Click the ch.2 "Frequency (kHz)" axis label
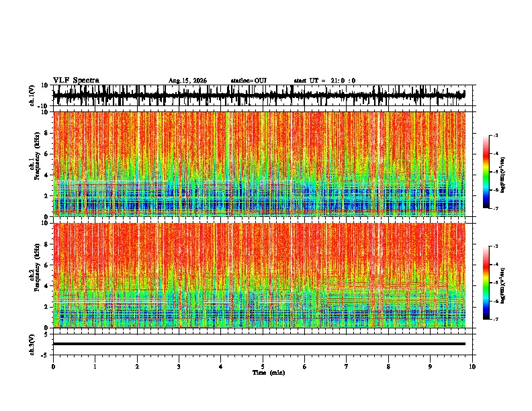532x411 pixels. click(37, 267)
